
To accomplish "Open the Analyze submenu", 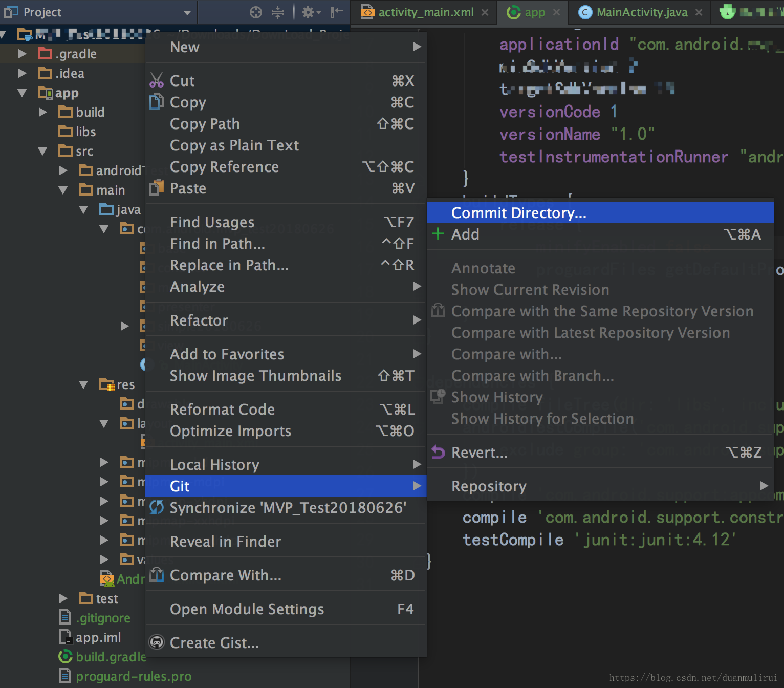I will 286,286.
